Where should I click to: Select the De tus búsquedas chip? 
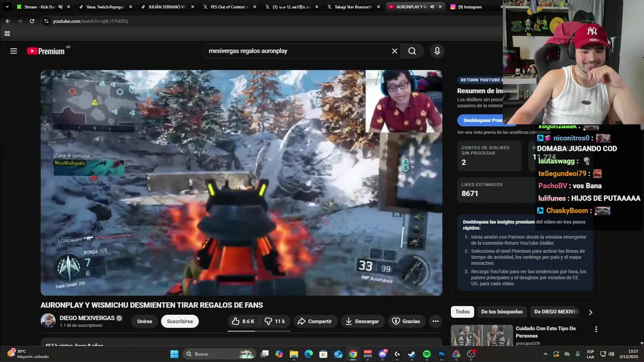(502, 312)
